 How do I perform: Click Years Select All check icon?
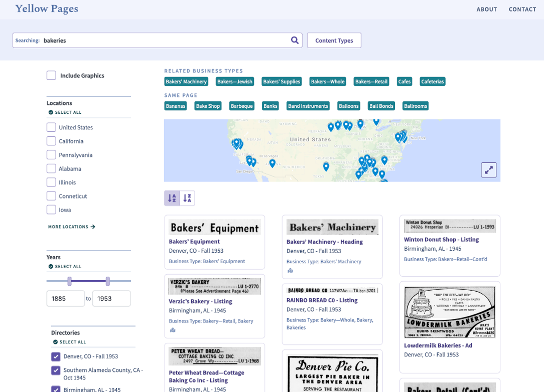coord(51,267)
